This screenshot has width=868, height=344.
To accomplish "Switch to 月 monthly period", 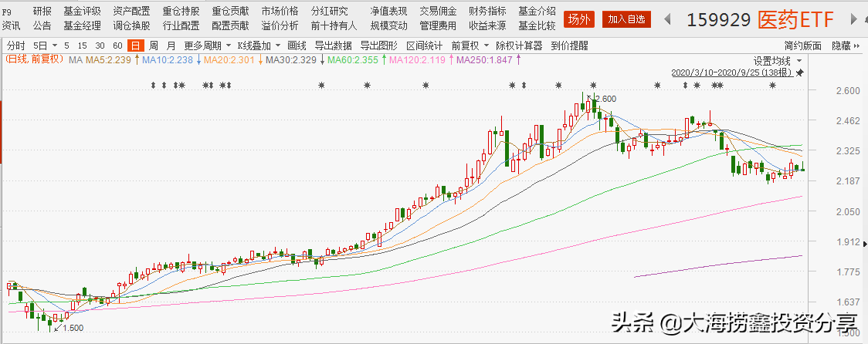I will pyautogui.click(x=171, y=46).
